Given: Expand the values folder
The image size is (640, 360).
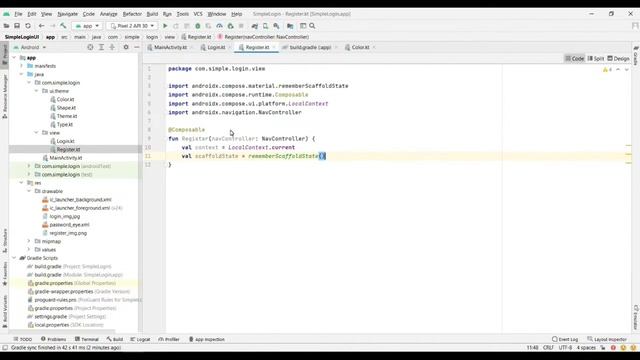Looking at the screenshot, I should click(29, 249).
